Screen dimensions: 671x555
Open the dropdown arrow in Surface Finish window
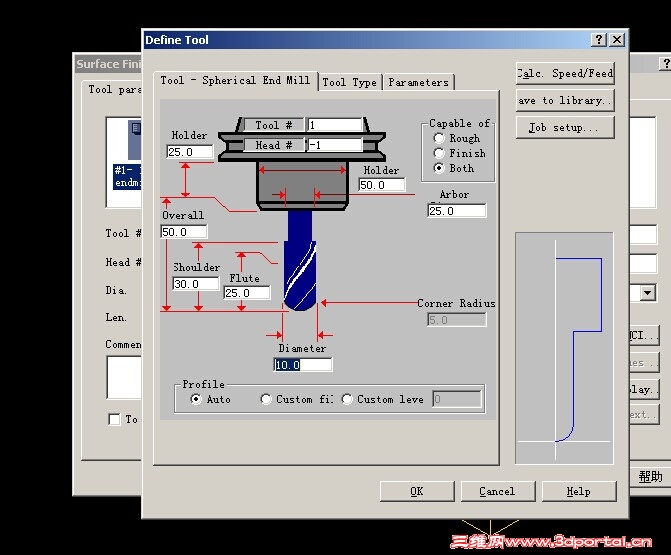[648, 293]
